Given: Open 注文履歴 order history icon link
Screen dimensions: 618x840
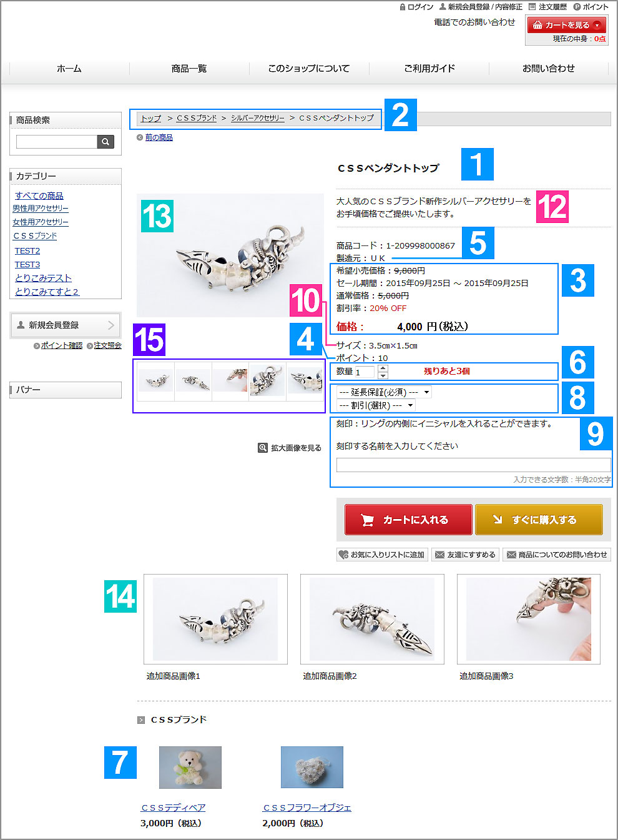Looking at the screenshot, I should click(x=547, y=7).
